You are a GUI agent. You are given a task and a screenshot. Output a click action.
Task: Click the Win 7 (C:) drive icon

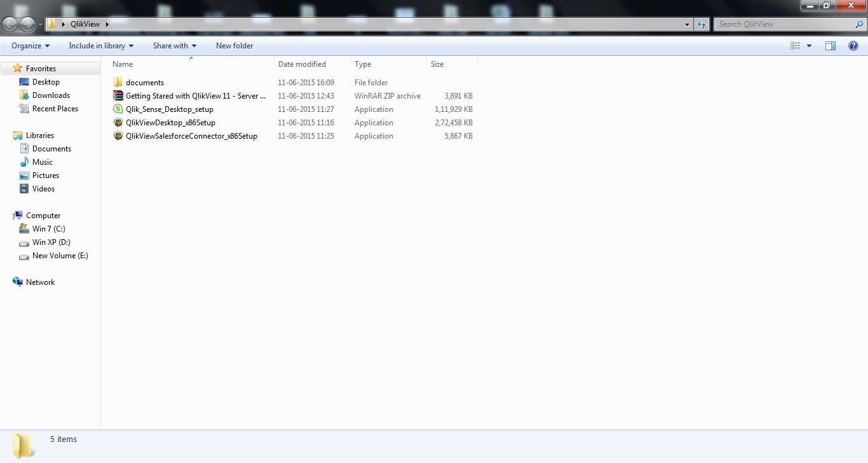point(24,229)
